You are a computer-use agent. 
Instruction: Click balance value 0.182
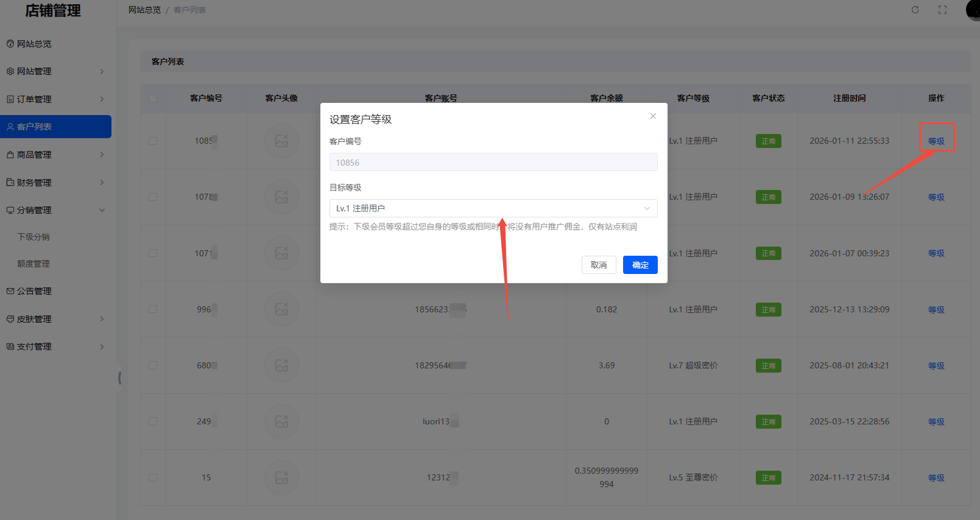click(x=607, y=309)
